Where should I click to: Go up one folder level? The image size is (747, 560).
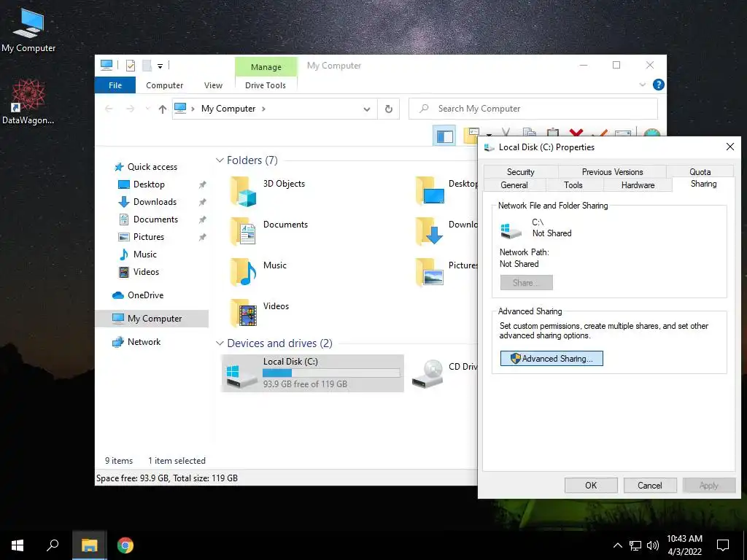[x=163, y=109]
